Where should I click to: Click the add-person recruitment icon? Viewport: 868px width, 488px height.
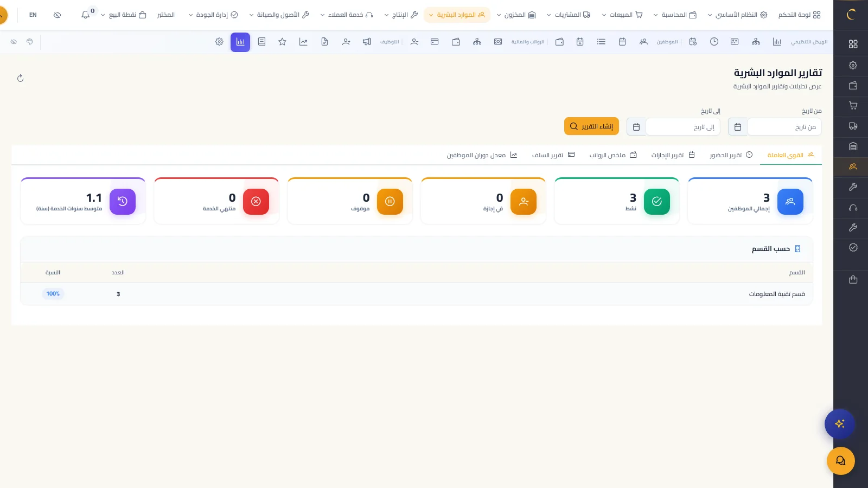(346, 42)
